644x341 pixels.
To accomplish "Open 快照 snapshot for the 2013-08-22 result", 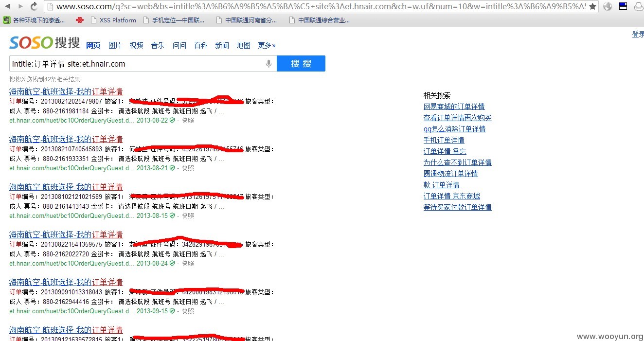I will pos(188,120).
